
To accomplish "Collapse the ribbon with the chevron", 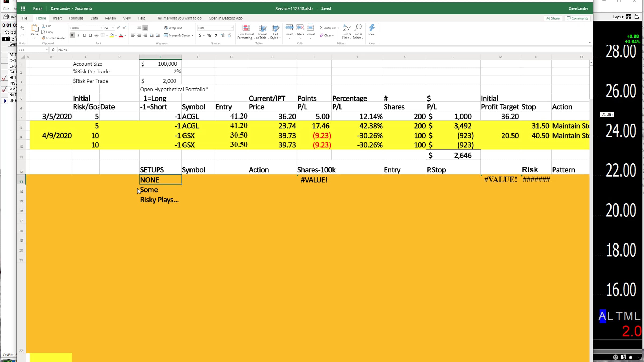I will point(590,42).
